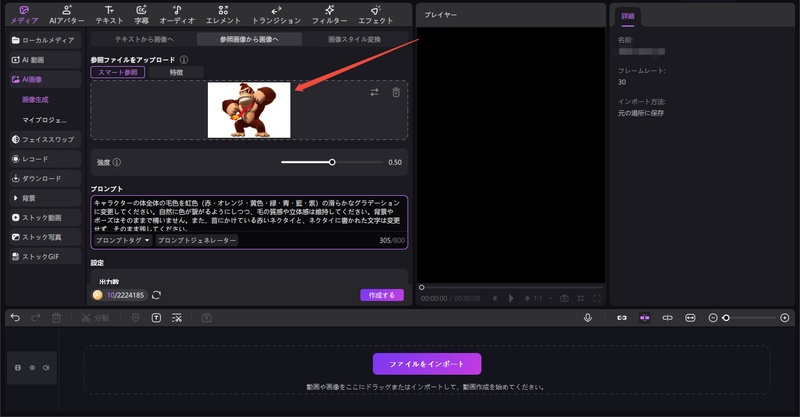Switch to 画像スタイル変換 mode
Screen dimensions: 800x417
click(x=354, y=39)
